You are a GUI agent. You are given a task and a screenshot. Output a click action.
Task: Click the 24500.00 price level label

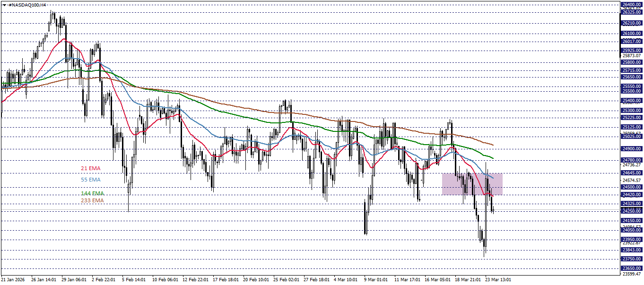point(631,187)
